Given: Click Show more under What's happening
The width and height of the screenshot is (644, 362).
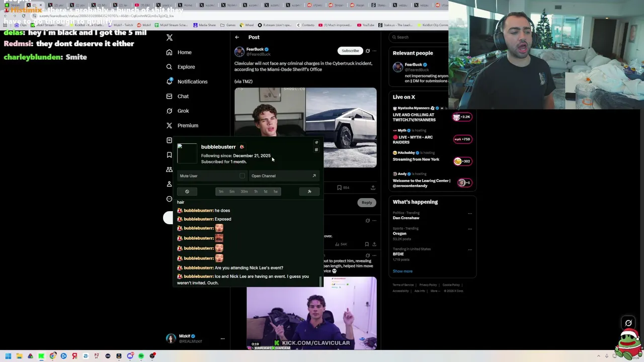Looking at the screenshot, I should [403, 271].
